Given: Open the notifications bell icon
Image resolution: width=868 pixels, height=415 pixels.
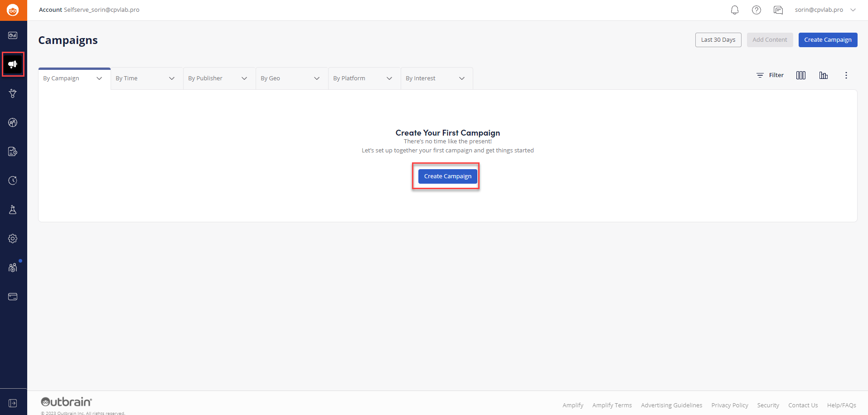Looking at the screenshot, I should click(x=735, y=10).
